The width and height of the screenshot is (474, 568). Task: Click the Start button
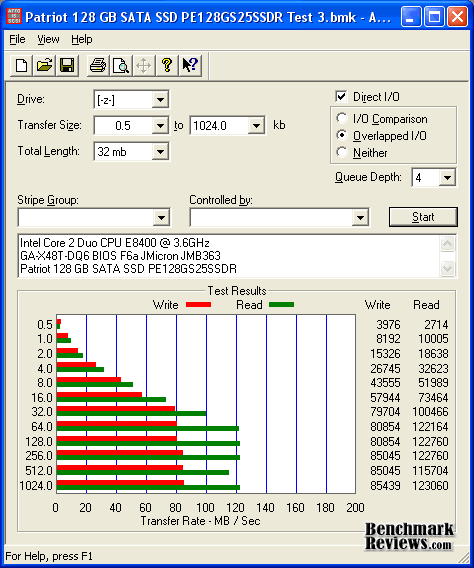(423, 217)
